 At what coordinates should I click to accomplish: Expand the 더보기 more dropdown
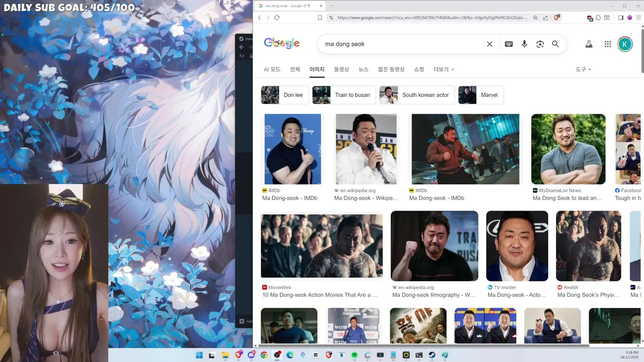pos(444,69)
